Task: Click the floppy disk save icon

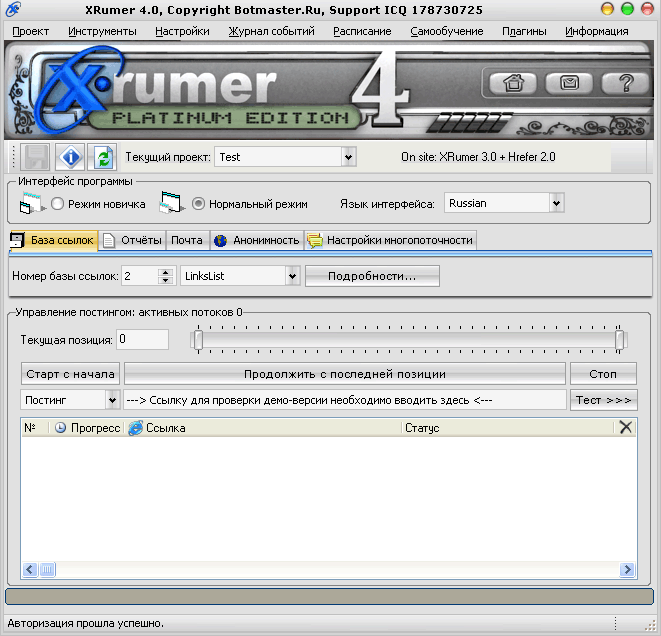Action: 37,157
